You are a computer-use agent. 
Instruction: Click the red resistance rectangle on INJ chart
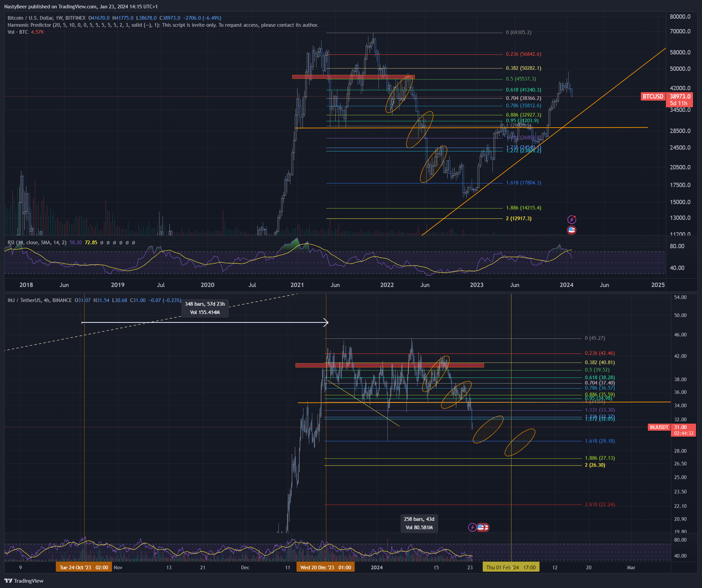390,365
